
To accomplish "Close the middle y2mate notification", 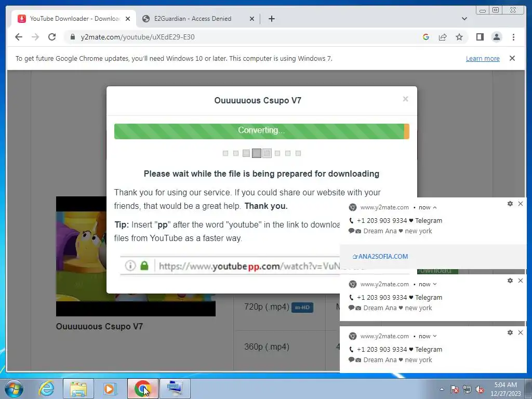I will click(x=521, y=281).
